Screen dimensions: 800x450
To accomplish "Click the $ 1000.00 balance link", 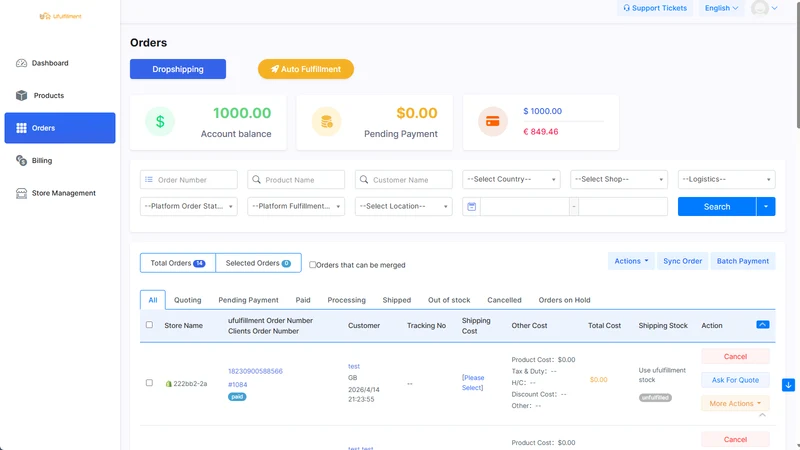I will click(x=542, y=111).
